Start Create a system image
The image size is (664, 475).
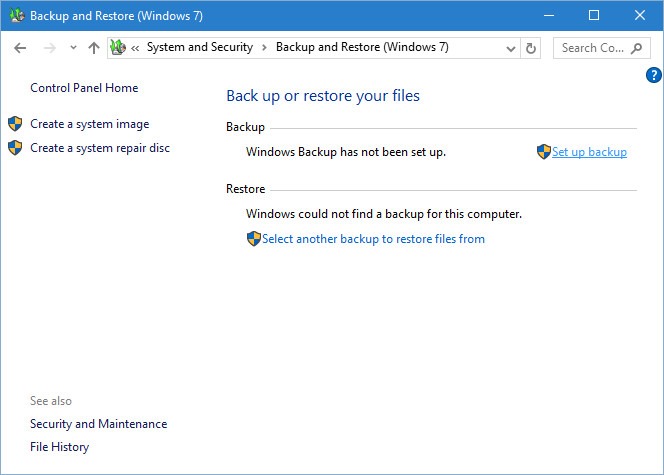(x=89, y=124)
